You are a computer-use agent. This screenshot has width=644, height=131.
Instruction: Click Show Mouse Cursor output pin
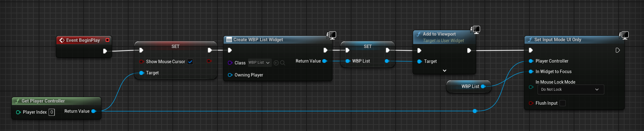[x=209, y=61]
